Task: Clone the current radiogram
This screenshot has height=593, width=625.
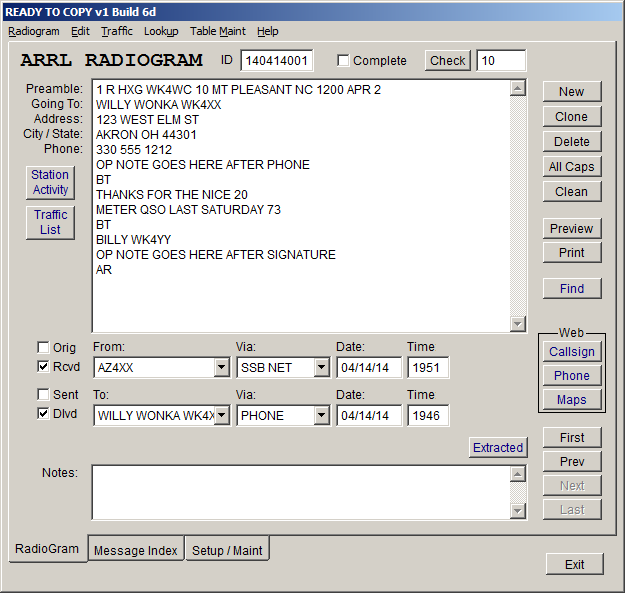Action: click(x=572, y=117)
